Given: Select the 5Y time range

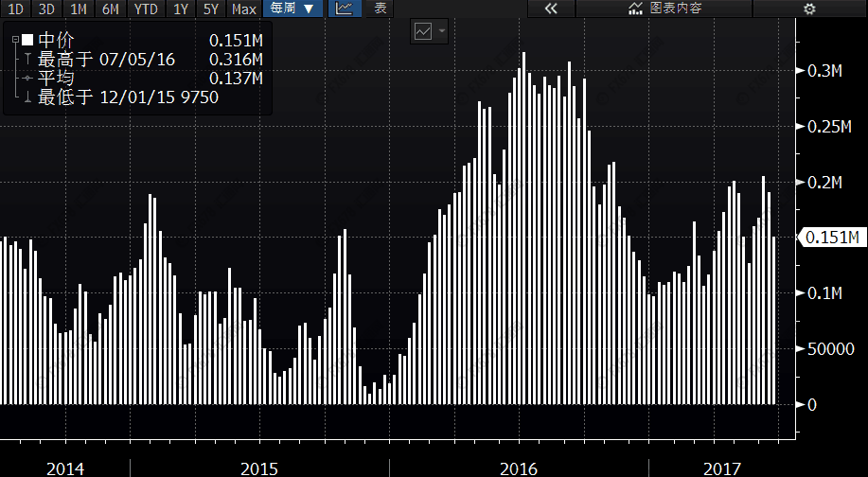Looking at the screenshot, I should coord(210,9).
